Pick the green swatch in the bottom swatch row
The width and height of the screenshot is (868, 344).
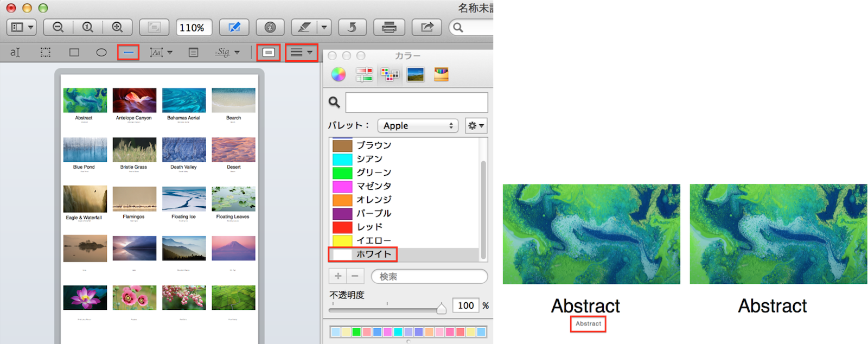tap(356, 332)
